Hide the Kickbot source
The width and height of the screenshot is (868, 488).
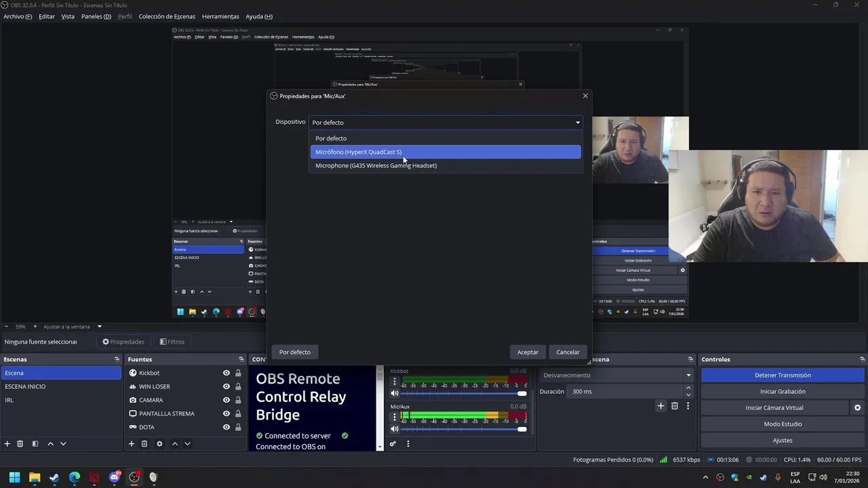[226, 373]
